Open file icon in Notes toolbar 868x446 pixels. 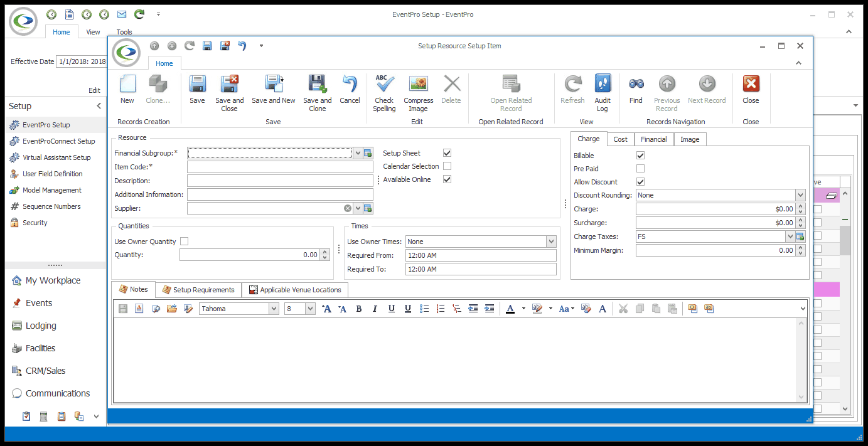coord(171,309)
